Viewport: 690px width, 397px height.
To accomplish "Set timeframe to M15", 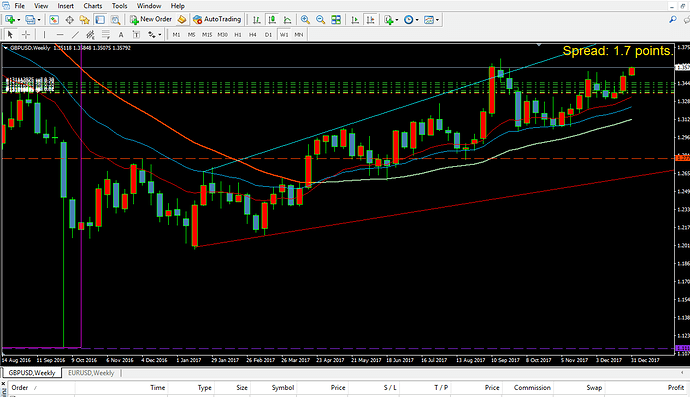I will [x=207, y=34].
